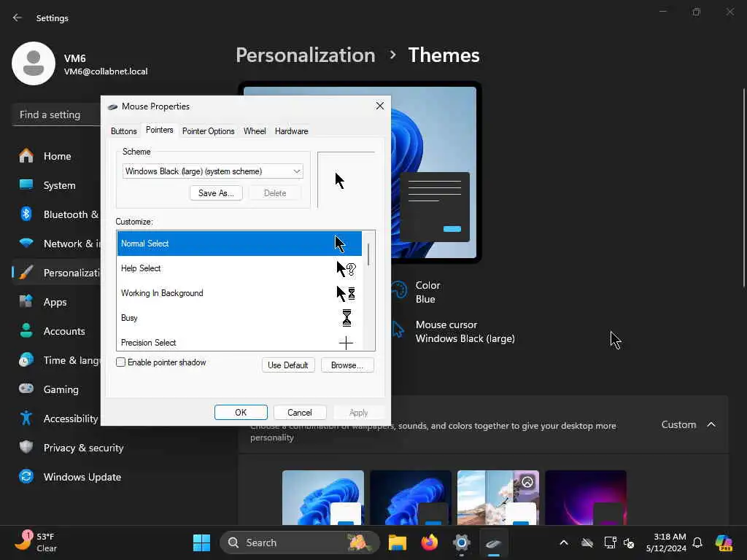This screenshot has width=747, height=560.
Task: Select Precision Select pointer row
Action: [239, 342]
